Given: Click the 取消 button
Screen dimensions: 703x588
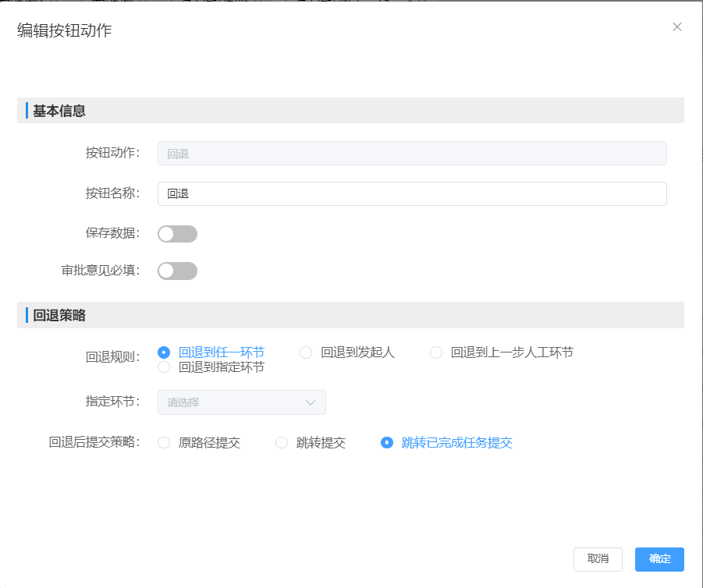Looking at the screenshot, I should (x=598, y=559).
